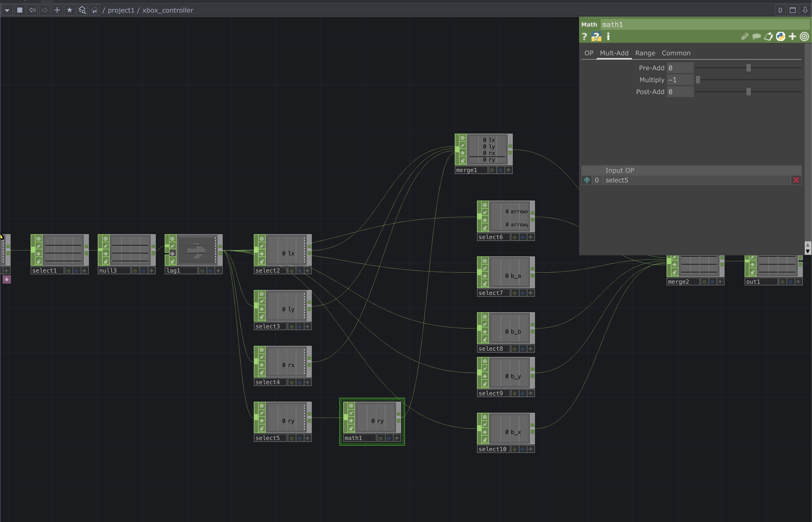Viewport: 812px width, 522px height.
Task: Toggle the lock flag on select1 node
Action: click(x=39, y=261)
